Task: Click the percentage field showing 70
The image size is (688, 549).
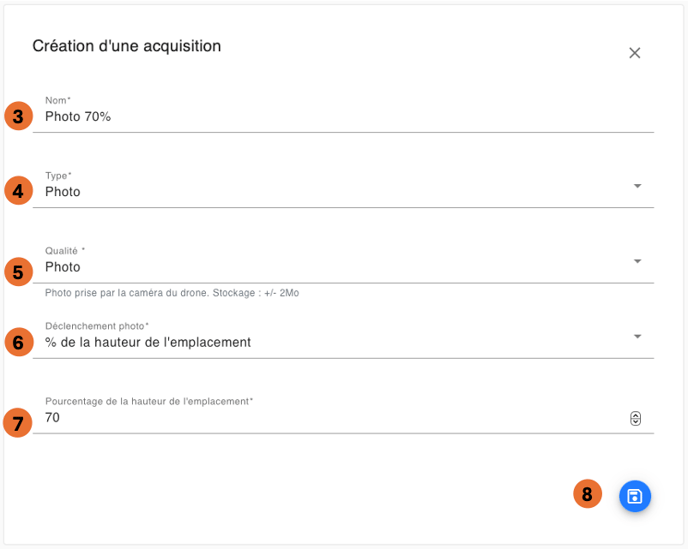Action: point(300,418)
